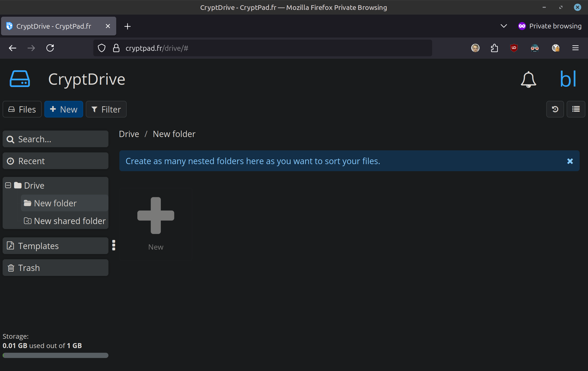Click the tracking protection shield icon
588x371 pixels.
[x=102, y=48]
